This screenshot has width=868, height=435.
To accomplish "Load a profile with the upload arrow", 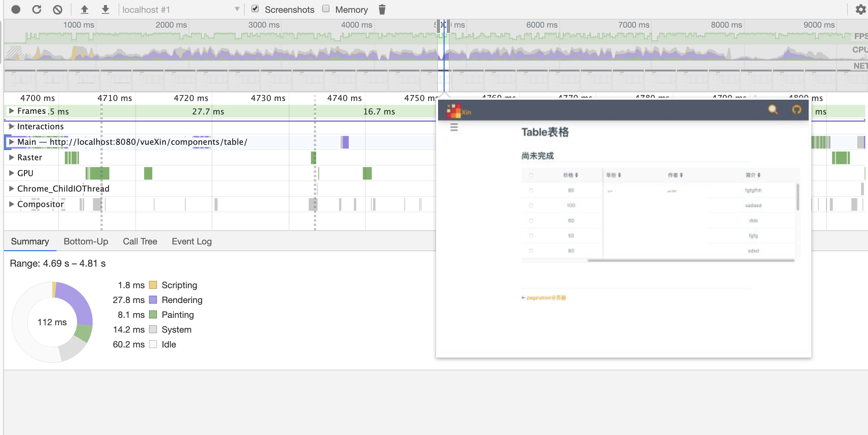I will (85, 9).
